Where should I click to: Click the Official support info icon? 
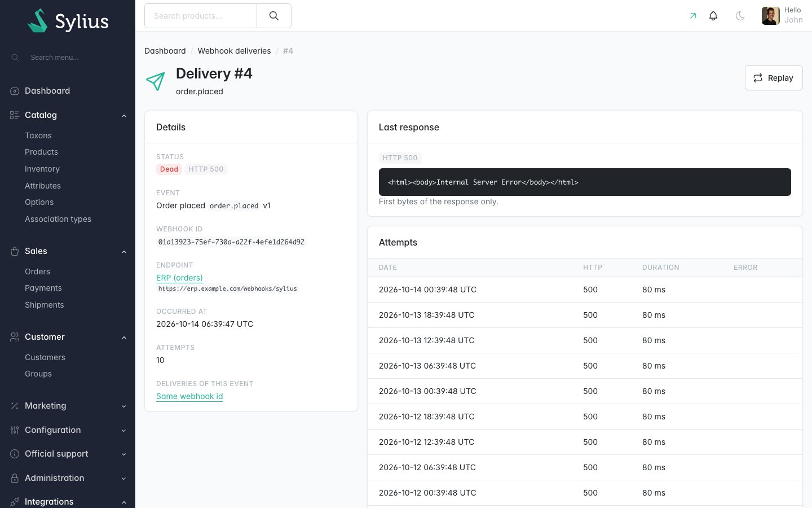pos(15,454)
